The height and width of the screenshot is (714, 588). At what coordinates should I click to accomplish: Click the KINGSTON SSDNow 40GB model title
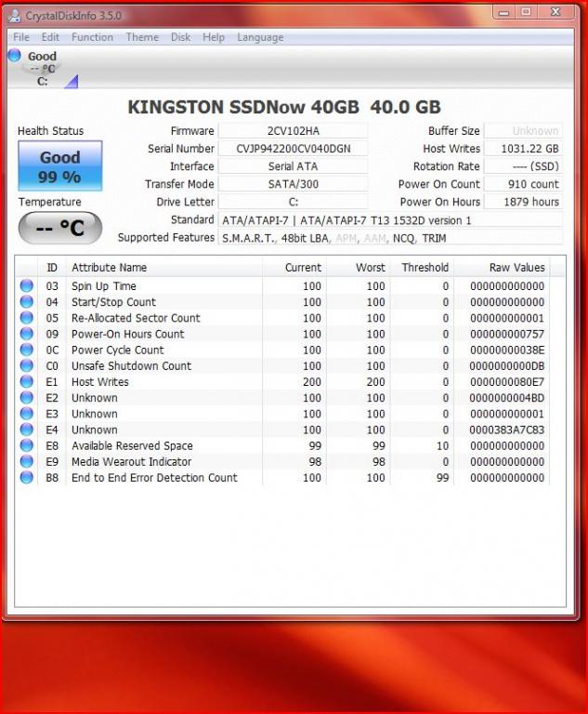click(284, 107)
